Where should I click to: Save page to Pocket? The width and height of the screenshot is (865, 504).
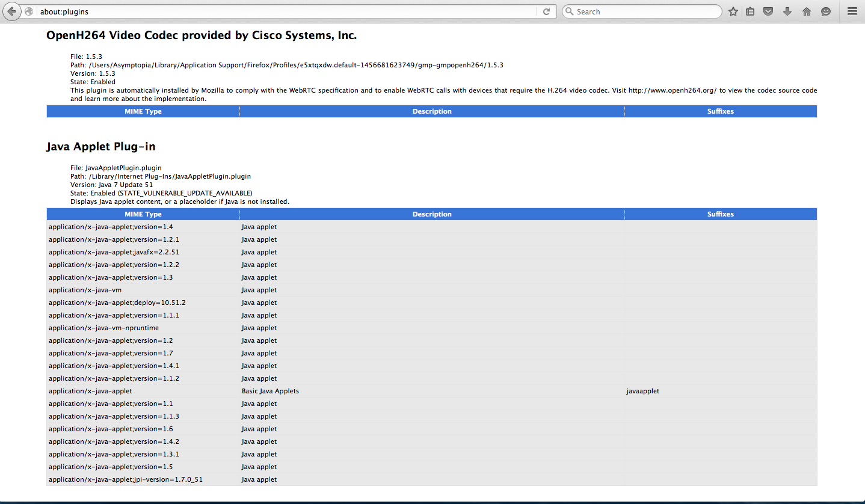pos(768,11)
